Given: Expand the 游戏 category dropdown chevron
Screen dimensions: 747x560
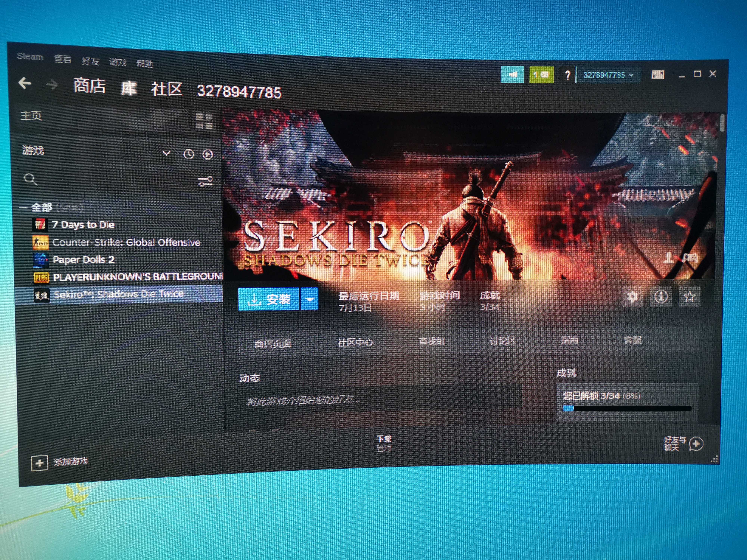Looking at the screenshot, I should (166, 153).
